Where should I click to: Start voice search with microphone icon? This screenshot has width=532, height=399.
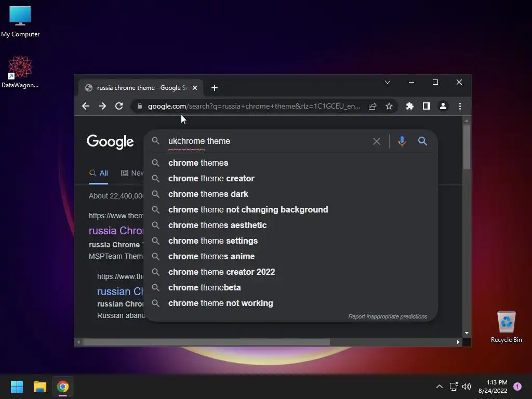pyautogui.click(x=402, y=141)
